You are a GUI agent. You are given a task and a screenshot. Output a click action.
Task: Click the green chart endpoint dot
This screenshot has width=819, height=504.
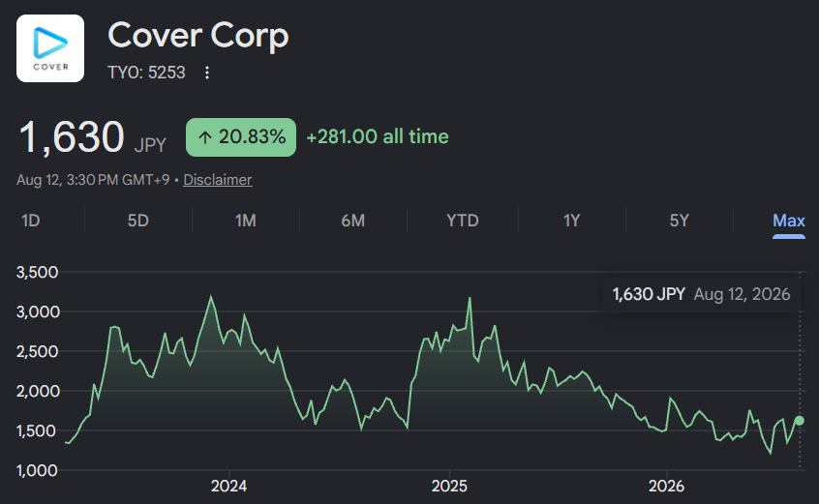coord(800,421)
